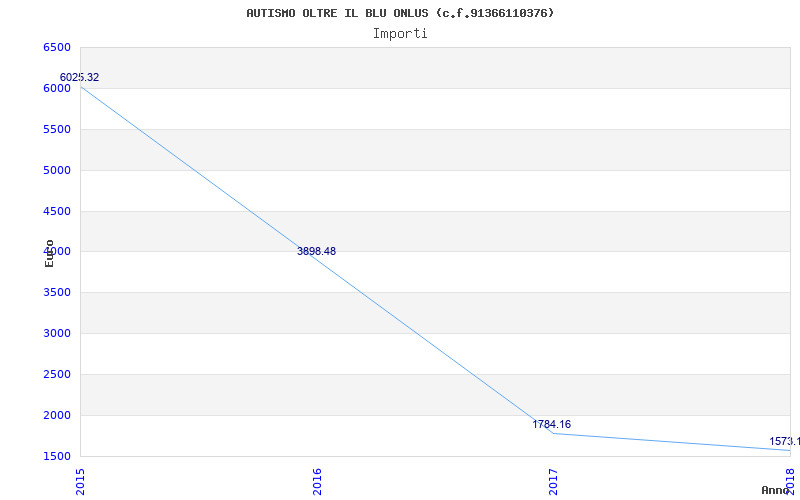Image resolution: width=800 pixels, height=500 pixels.
Task: Click the Euro y-axis title
Action: coord(49,253)
